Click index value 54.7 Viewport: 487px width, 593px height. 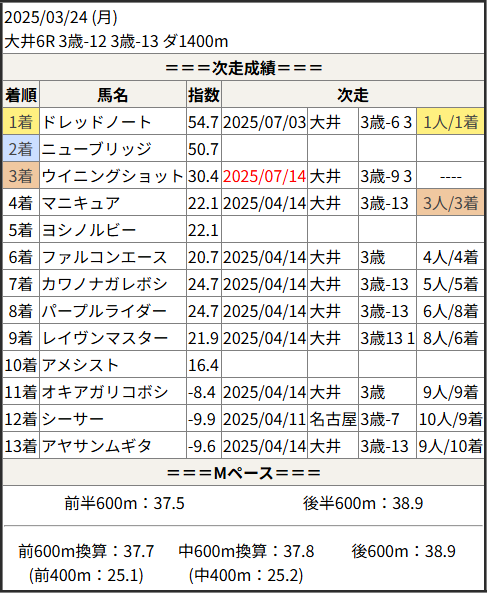pos(203,123)
